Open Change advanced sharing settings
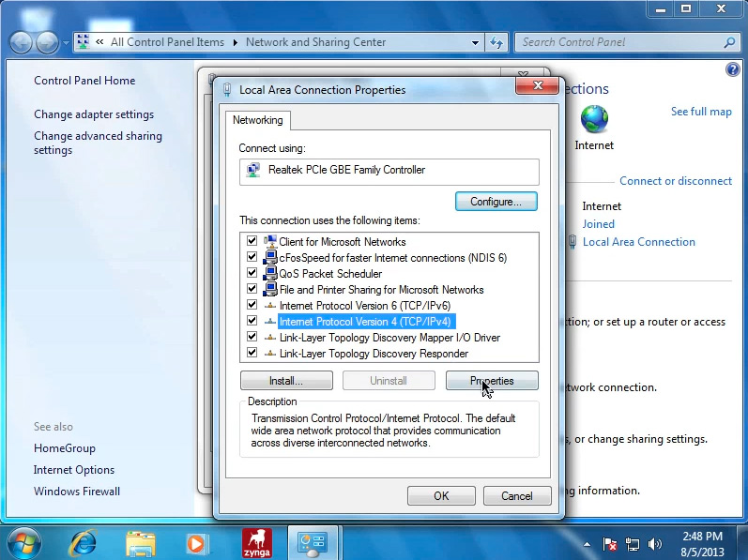748x560 pixels. pyautogui.click(x=98, y=143)
